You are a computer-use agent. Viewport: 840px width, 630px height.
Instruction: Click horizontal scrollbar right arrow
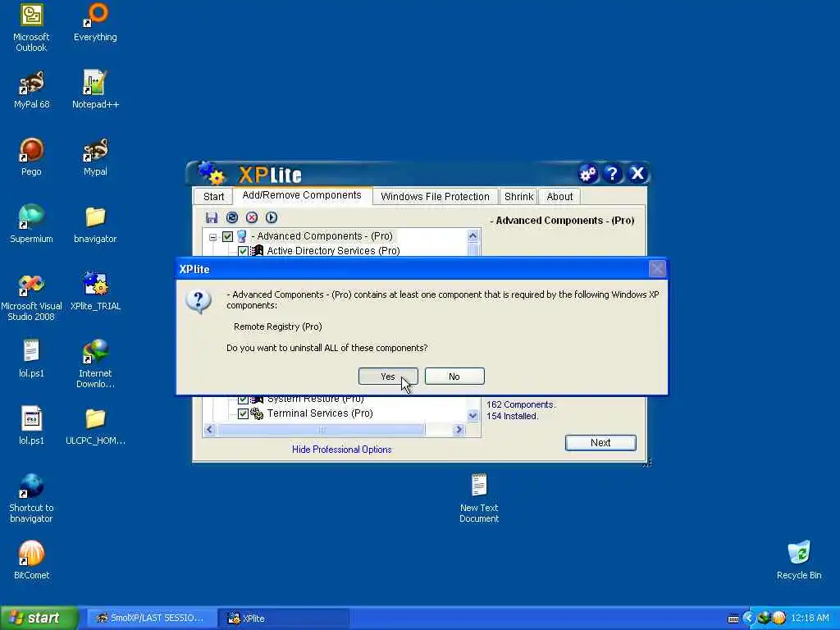[459, 430]
